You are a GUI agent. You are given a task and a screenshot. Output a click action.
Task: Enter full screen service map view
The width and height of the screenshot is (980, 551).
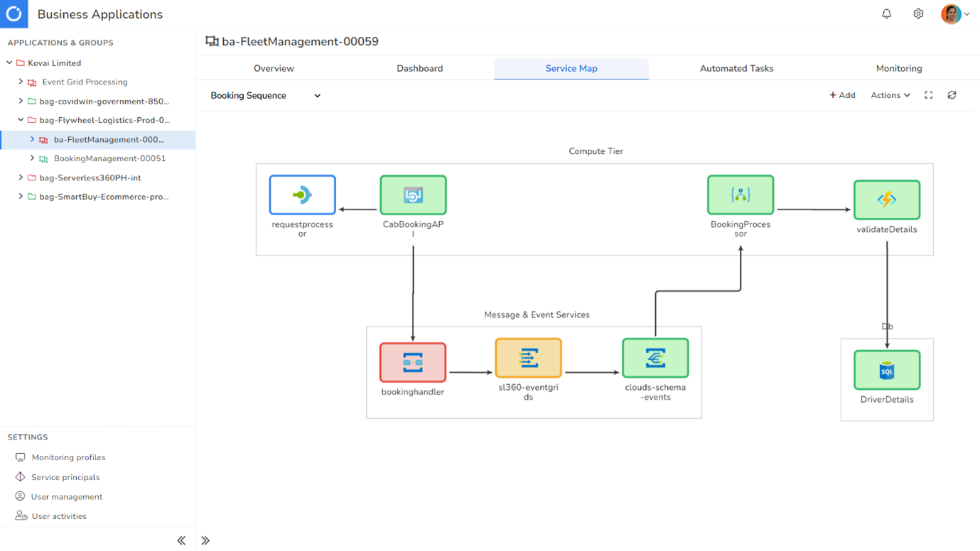(928, 95)
